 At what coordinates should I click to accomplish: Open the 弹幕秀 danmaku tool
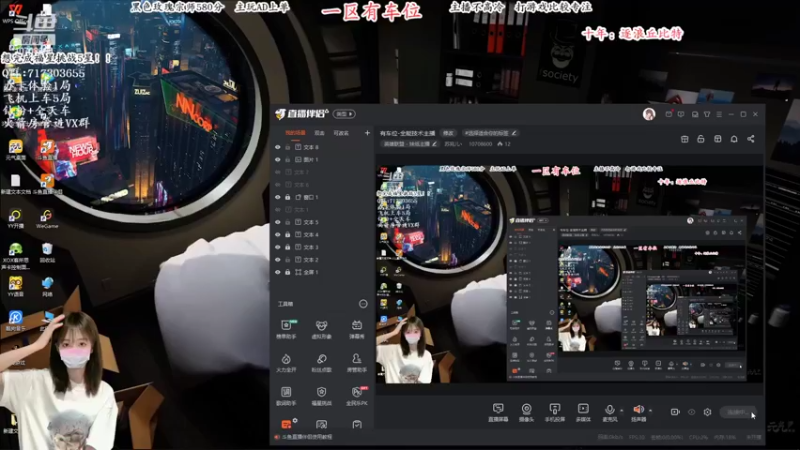coord(357,329)
